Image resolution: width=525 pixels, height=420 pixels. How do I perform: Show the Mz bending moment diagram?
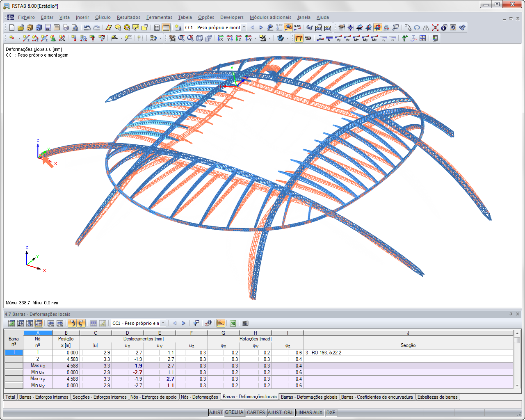point(374,38)
